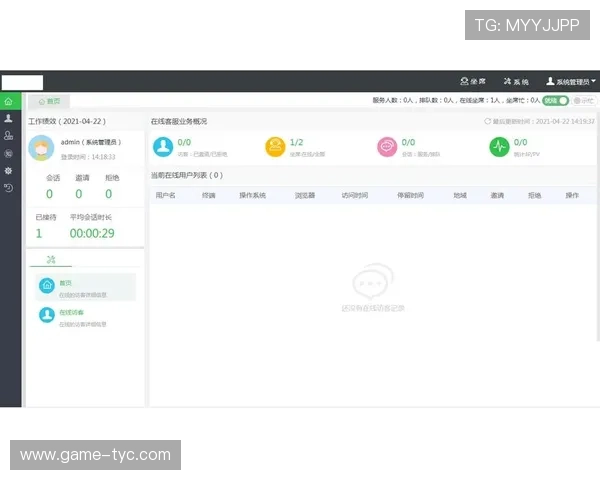Click the blue house icon in the panel list
The width and height of the screenshot is (600, 480).
click(x=47, y=286)
